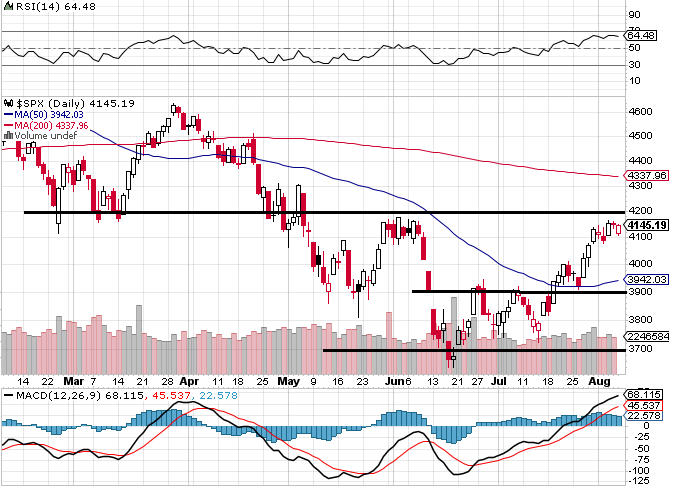Click the 23 date label before Jun
This screenshot has height=486, width=674.
point(363,382)
